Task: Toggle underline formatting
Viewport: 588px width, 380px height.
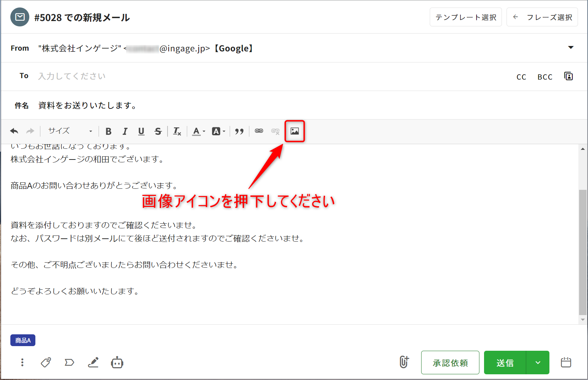Action: point(141,131)
